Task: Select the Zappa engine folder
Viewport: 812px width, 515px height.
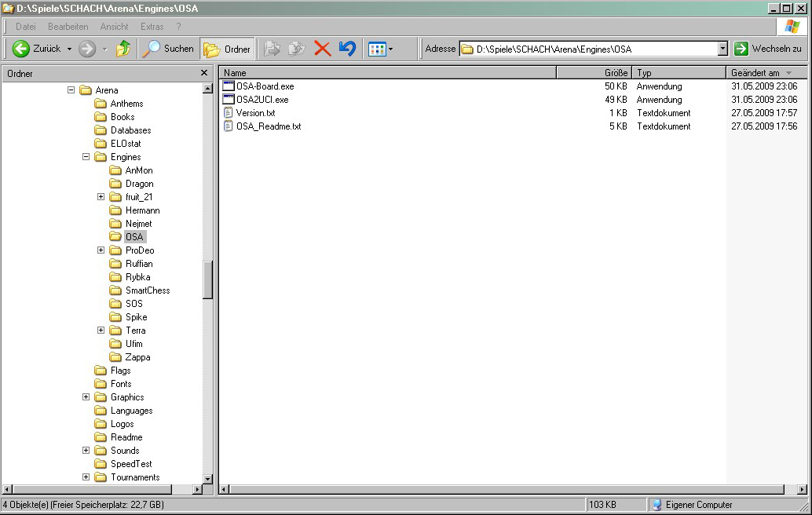Action: pyautogui.click(x=137, y=357)
